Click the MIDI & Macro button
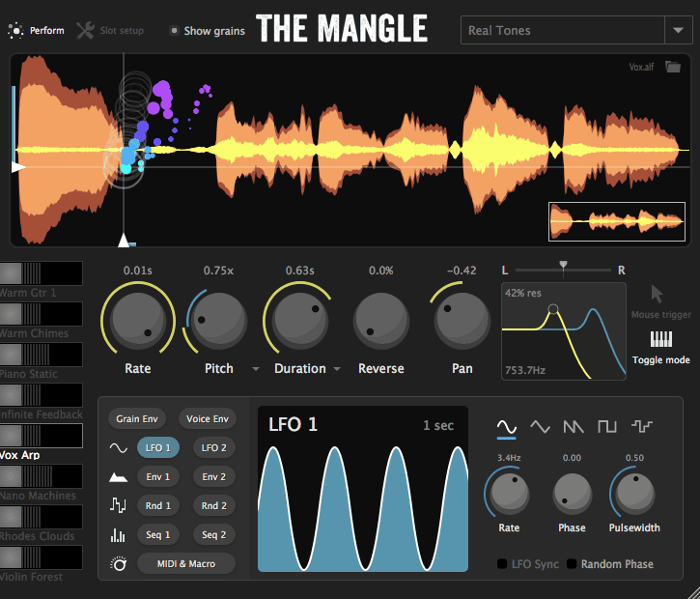700x599 pixels. click(186, 563)
